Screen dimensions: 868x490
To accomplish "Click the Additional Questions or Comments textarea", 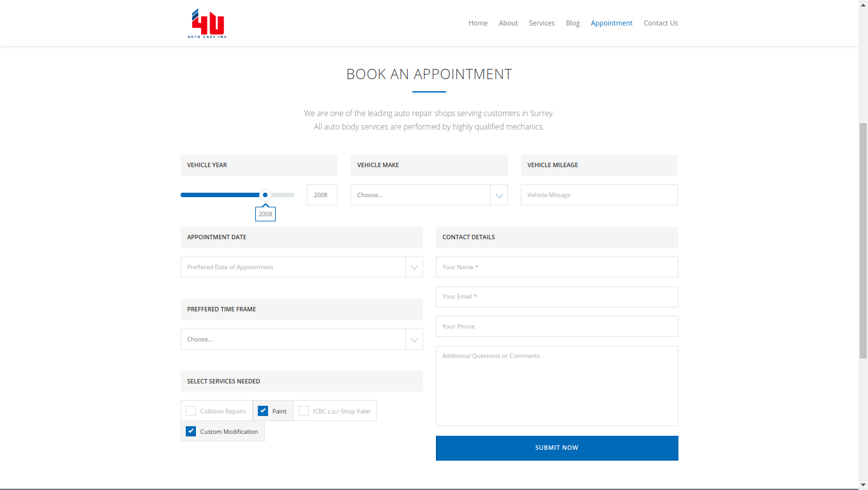I will pos(557,385).
